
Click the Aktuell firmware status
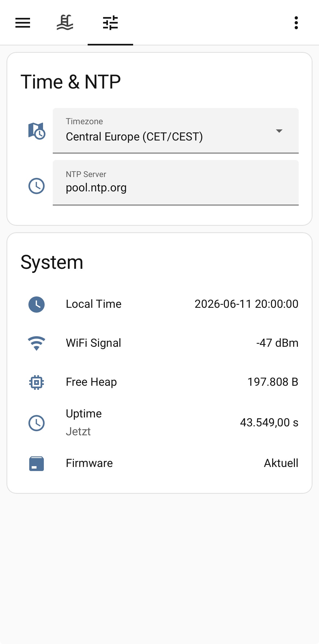coord(281,463)
